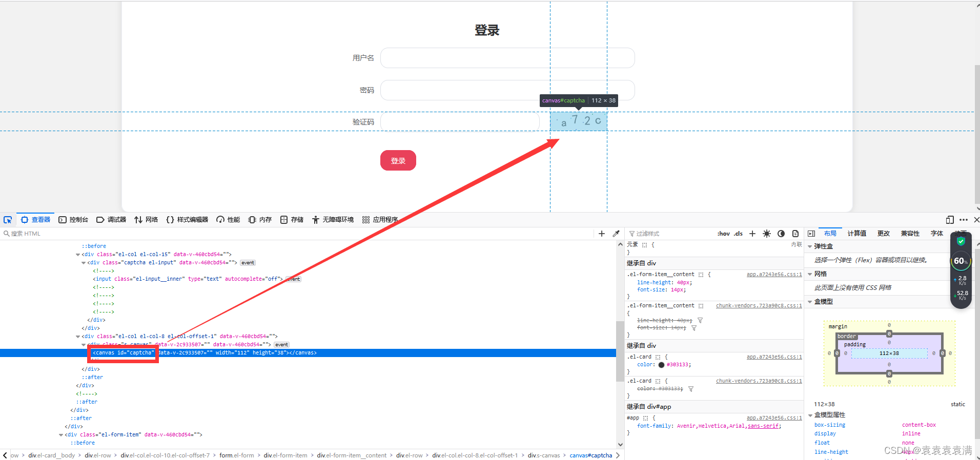Select the 计算值 computed tab
This screenshot has height=460, width=980.
pos(857,234)
